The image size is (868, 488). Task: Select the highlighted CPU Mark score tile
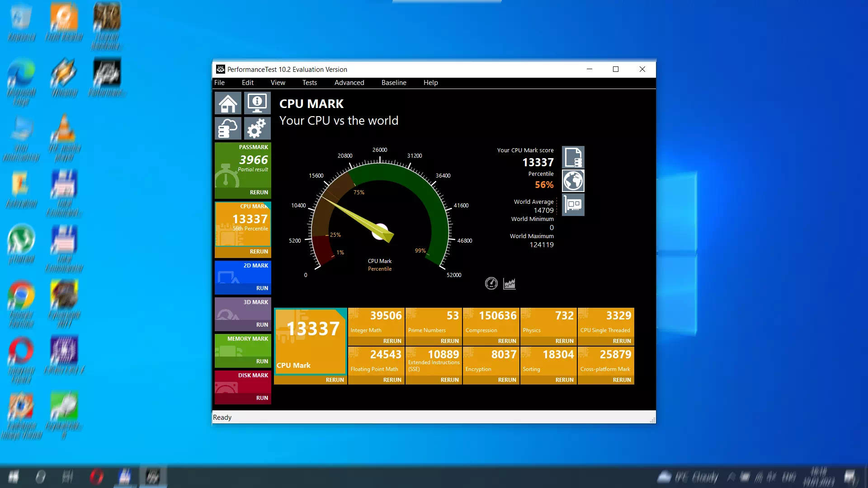[310, 341]
